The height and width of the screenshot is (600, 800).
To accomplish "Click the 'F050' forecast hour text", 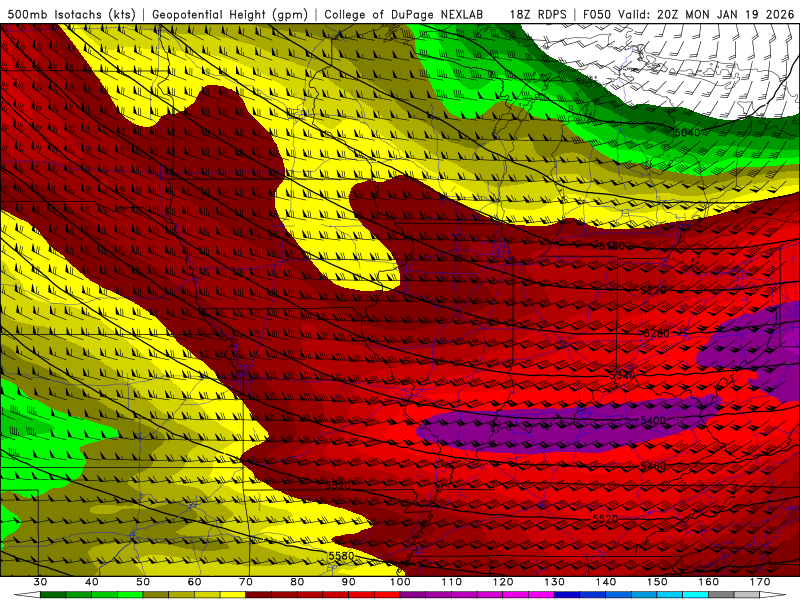I will pos(597,14).
